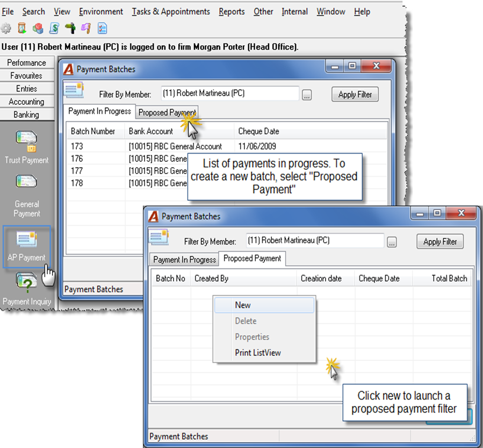
Task: Click the checklist document toolbar icon
Action: pos(102,28)
